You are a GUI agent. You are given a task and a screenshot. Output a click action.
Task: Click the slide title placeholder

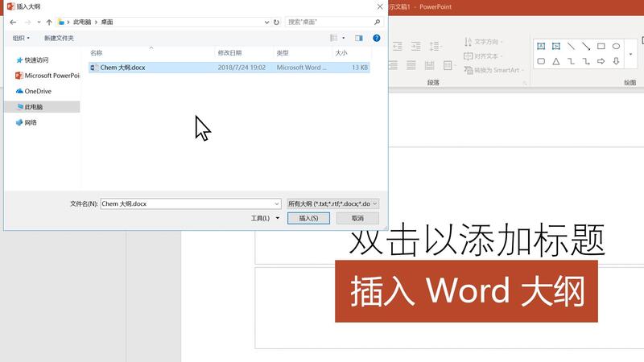[x=477, y=240]
